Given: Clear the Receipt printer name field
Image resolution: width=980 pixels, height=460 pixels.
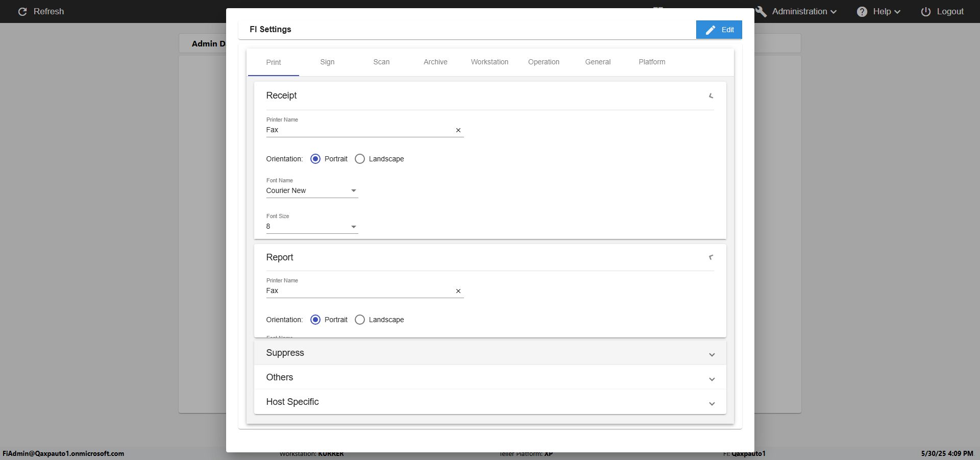Looking at the screenshot, I should click(458, 130).
